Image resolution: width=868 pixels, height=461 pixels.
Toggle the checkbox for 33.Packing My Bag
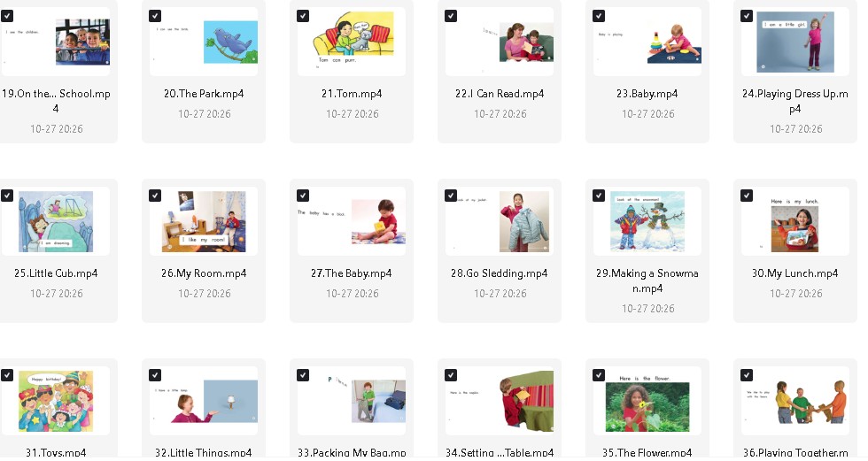click(x=303, y=375)
